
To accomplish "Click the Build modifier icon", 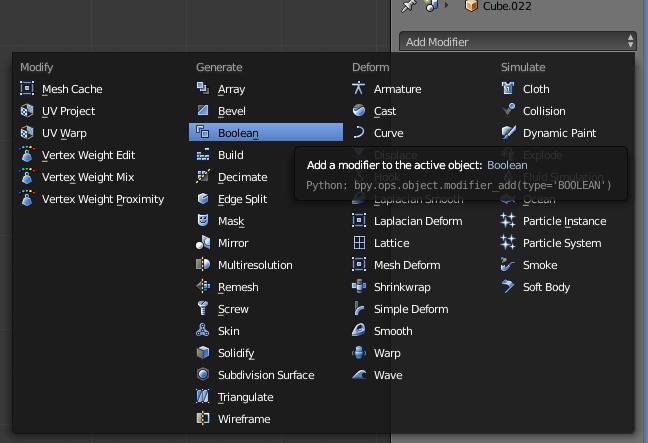I will (202, 155).
